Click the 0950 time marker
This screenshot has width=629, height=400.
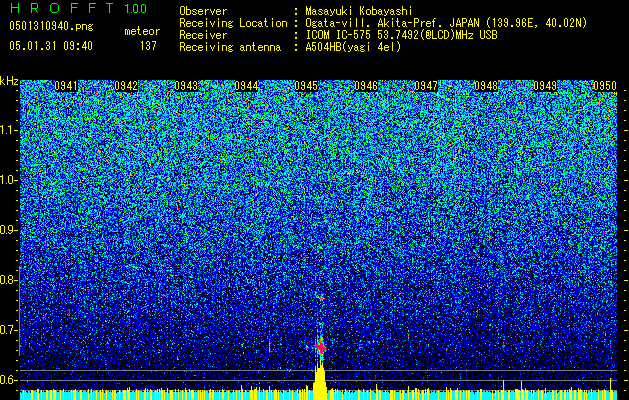point(605,86)
